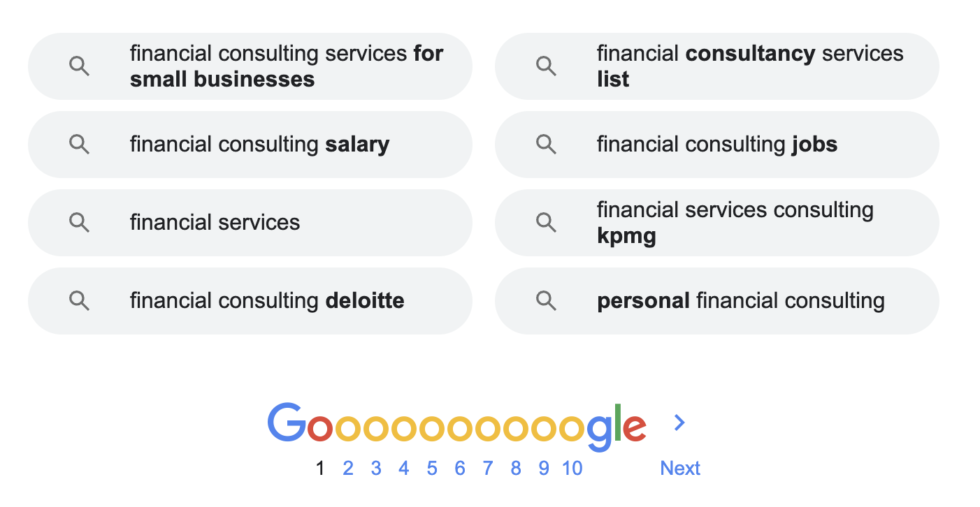Navigate to results page 10
The height and width of the screenshot is (507, 980).
(572, 469)
